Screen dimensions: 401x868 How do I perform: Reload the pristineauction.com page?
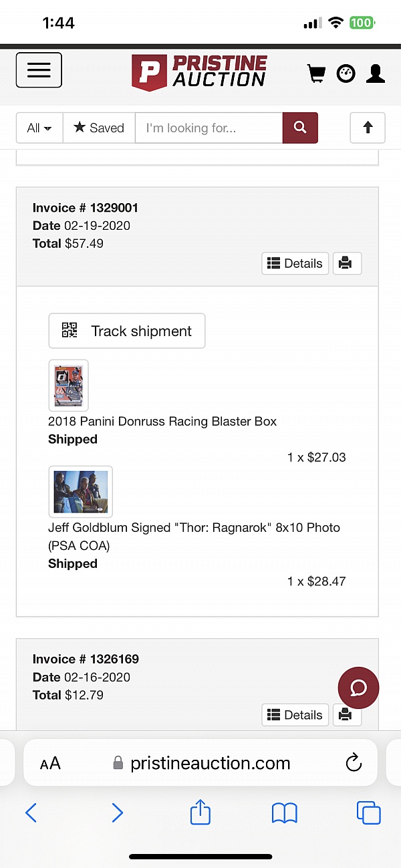pos(354,762)
